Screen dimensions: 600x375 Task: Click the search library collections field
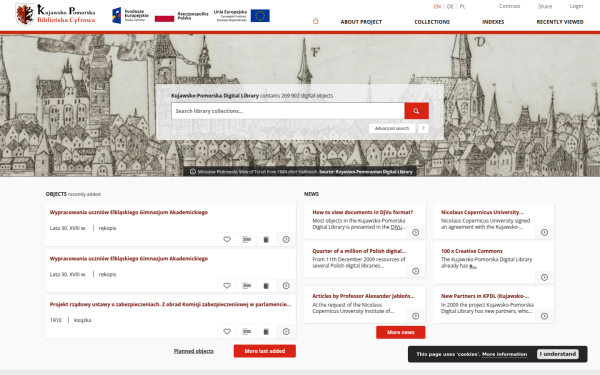pos(288,111)
